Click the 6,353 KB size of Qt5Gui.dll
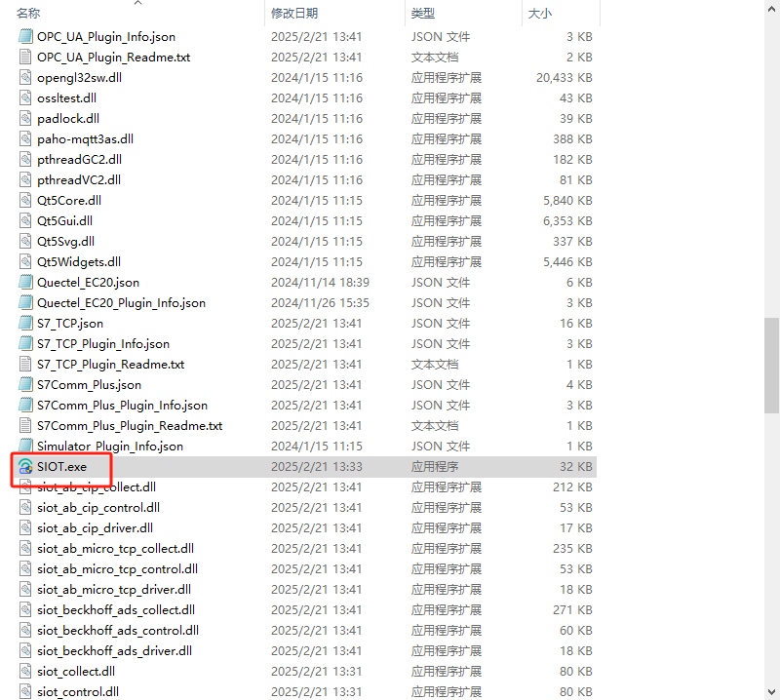The height and width of the screenshot is (700, 780). tap(567, 221)
